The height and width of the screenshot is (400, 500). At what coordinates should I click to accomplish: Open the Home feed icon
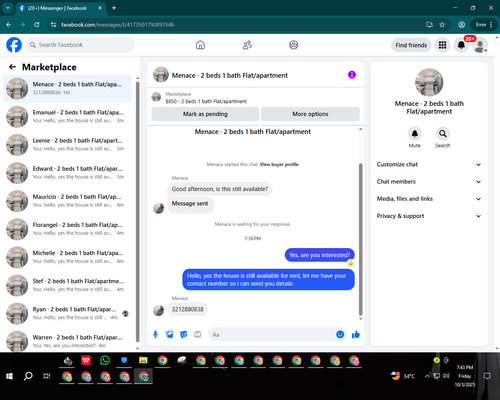pyautogui.click(x=200, y=45)
